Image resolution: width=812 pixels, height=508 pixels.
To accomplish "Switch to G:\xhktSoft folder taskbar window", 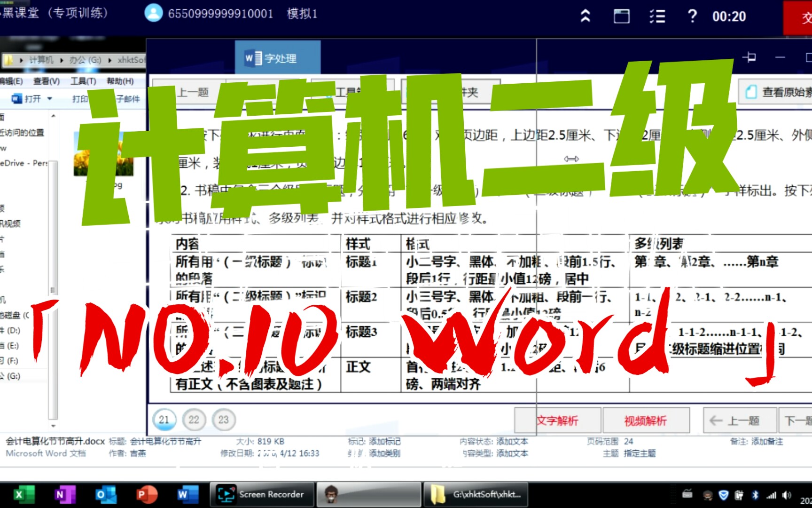I will (475, 494).
